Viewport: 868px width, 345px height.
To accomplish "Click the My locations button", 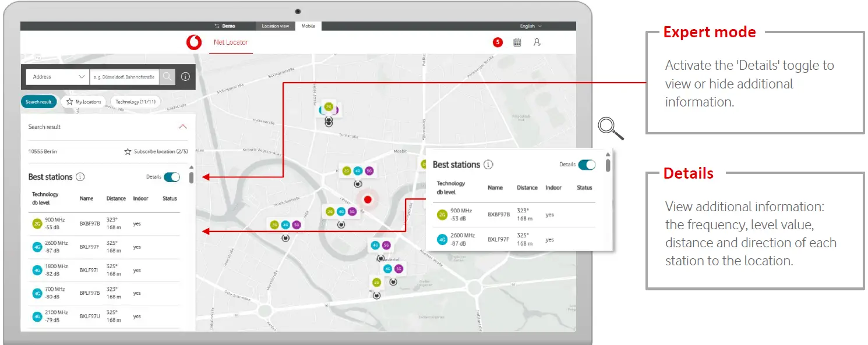I will pyautogui.click(x=84, y=102).
